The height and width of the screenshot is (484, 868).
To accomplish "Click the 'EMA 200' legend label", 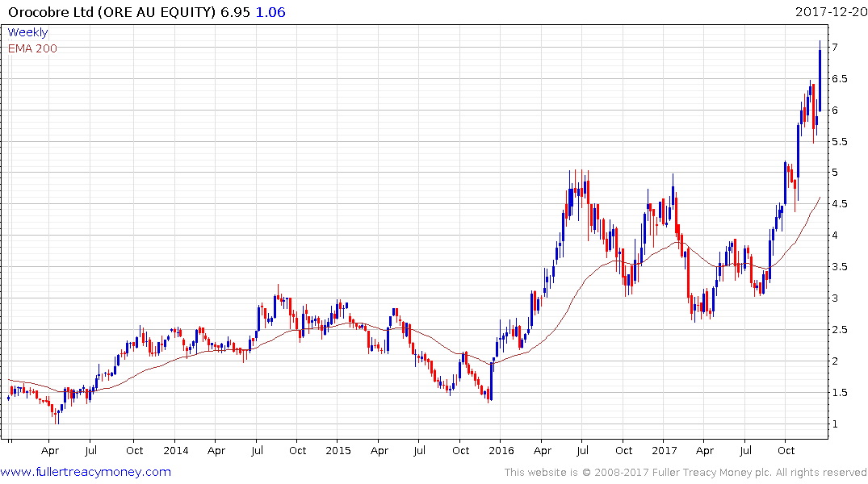I will click(32, 48).
